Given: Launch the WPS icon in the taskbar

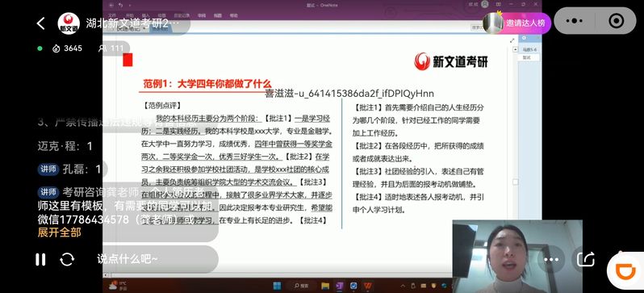Looking at the screenshot, I should tap(368, 285).
